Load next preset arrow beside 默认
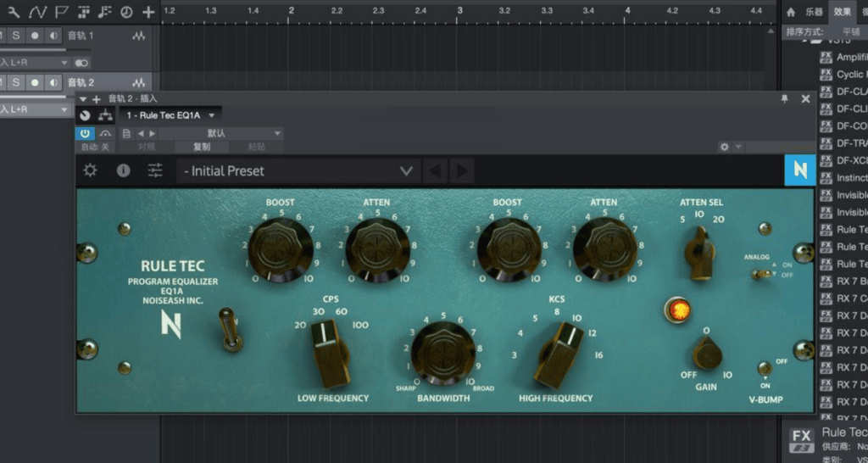This screenshot has height=463, width=868. [153, 133]
